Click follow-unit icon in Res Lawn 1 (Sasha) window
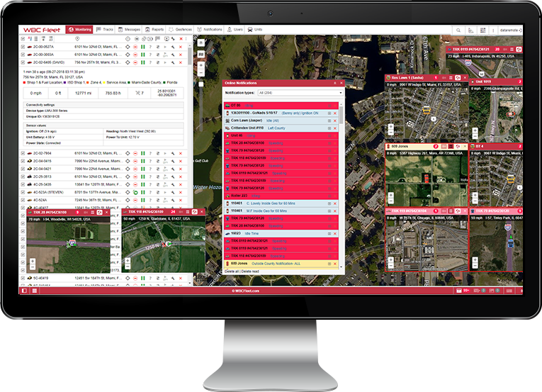 [458, 77]
